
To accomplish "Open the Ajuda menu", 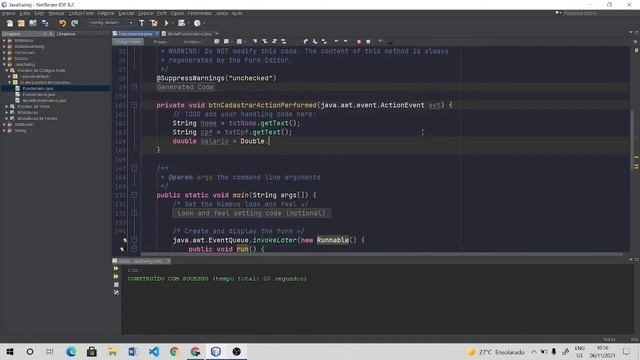I will coord(237,13).
